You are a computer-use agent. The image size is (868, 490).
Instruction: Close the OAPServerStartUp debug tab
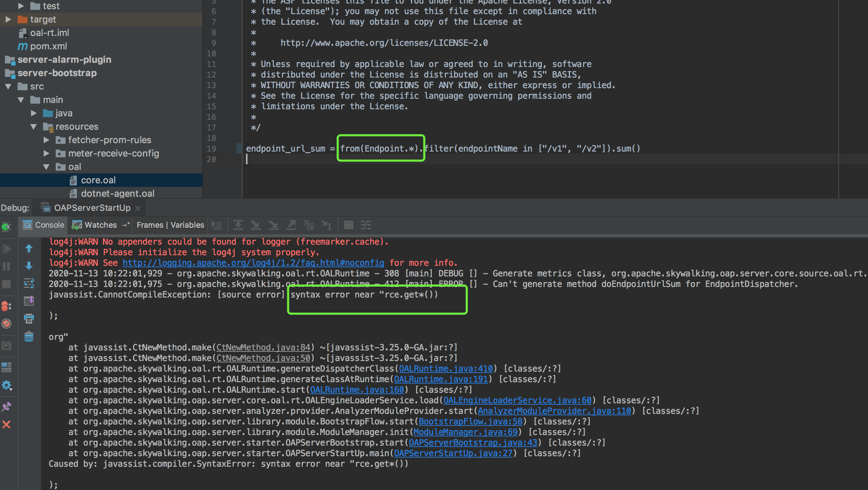coord(138,208)
